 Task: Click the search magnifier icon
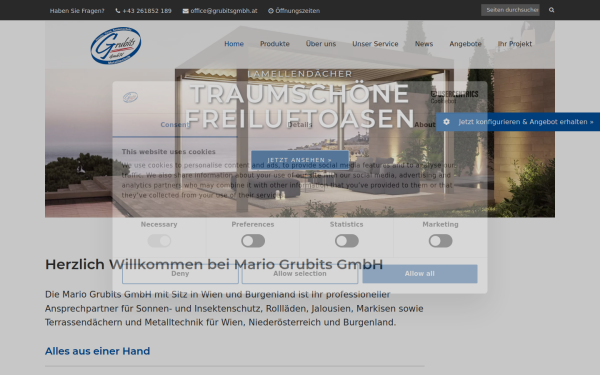click(x=551, y=10)
